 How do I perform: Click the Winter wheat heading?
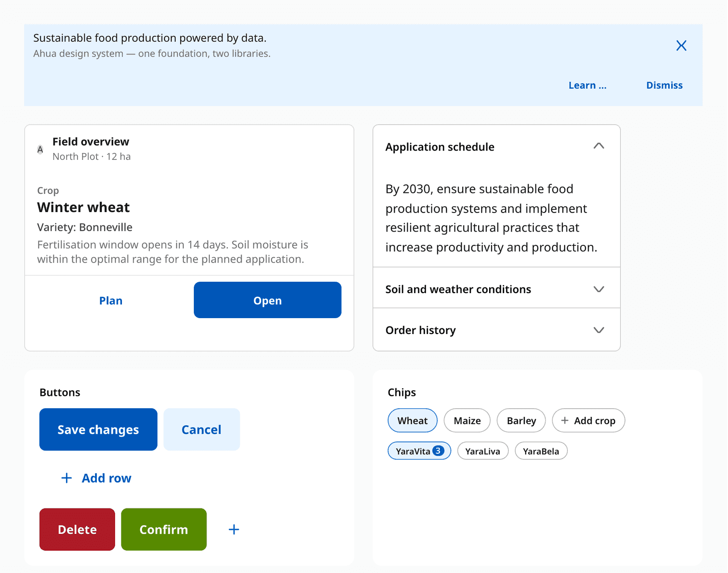pos(83,208)
